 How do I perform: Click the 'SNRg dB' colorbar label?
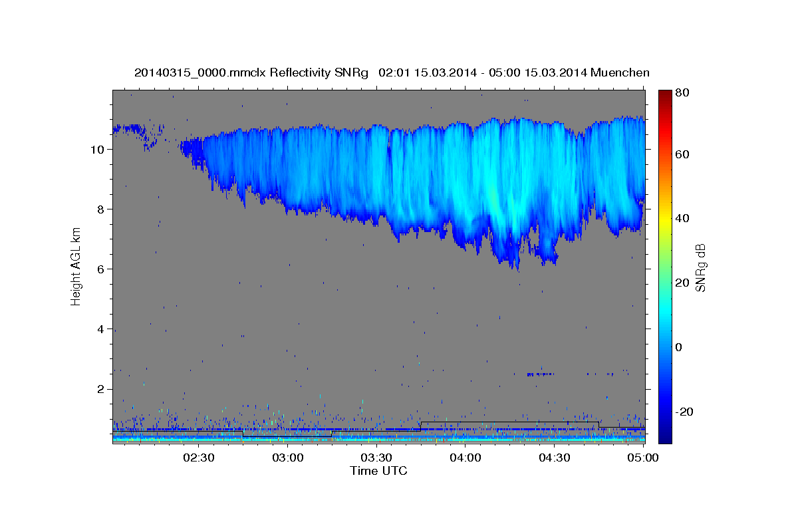click(x=700, y=267)
